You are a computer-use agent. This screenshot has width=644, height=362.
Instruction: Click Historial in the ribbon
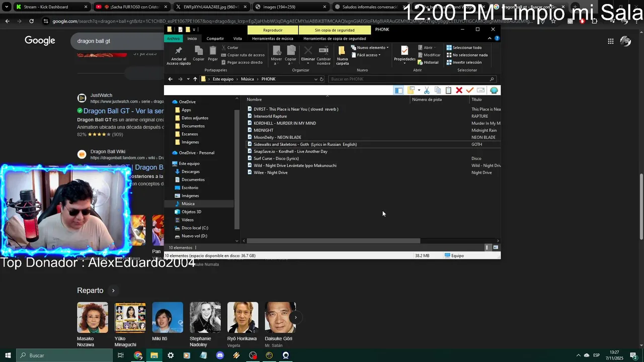pos(428,62)
